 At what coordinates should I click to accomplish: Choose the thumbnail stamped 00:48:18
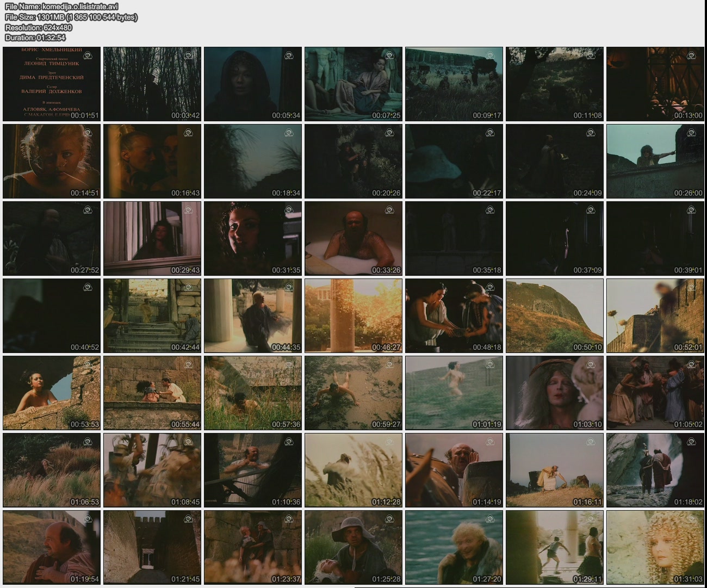click(x=454, y=315)
